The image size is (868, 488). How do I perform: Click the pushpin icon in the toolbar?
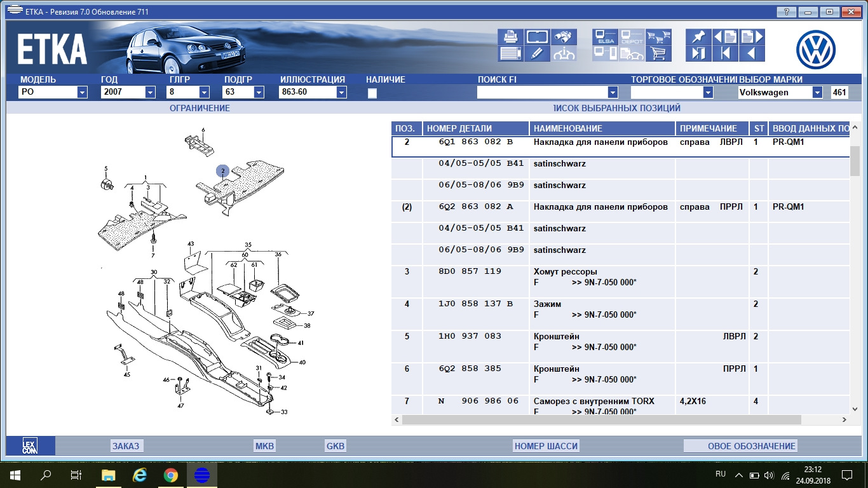[698, 37]
